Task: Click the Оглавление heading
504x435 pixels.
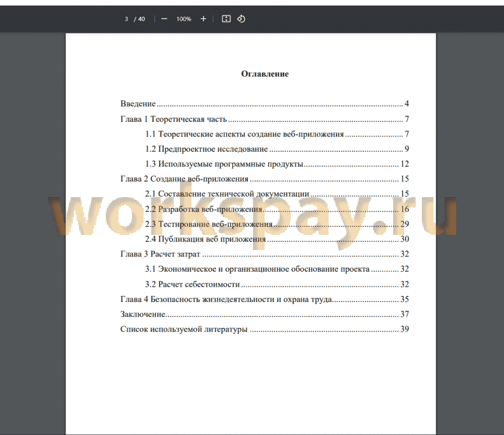Action: pyautogui.click(x=265, y=74)
